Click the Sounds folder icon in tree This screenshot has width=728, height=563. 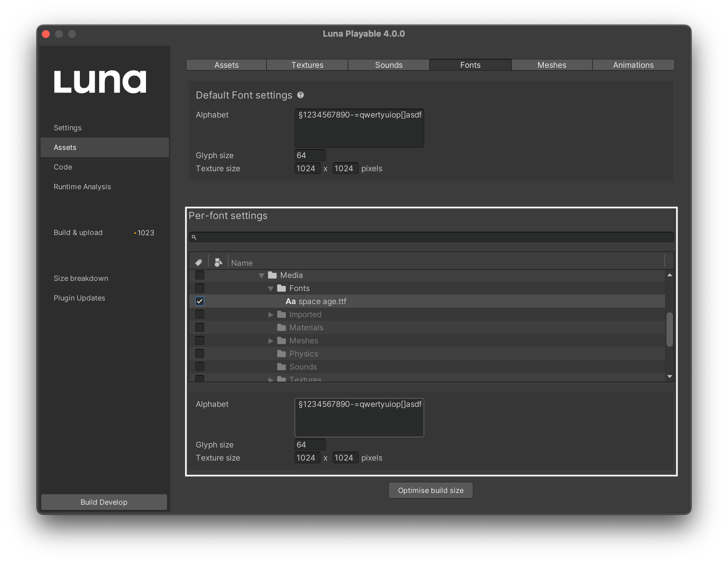tap(282, 367)
